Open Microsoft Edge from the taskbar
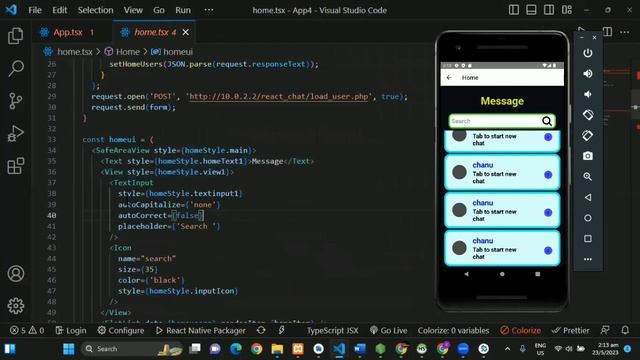The width and height of the screenshot is (640, 360). coord(236,349)
